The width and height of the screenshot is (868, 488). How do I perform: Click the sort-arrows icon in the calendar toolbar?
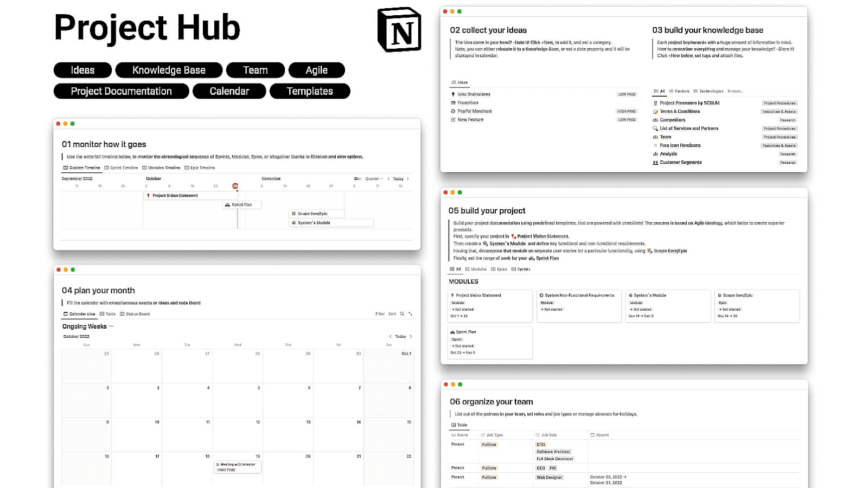(392, 313)
